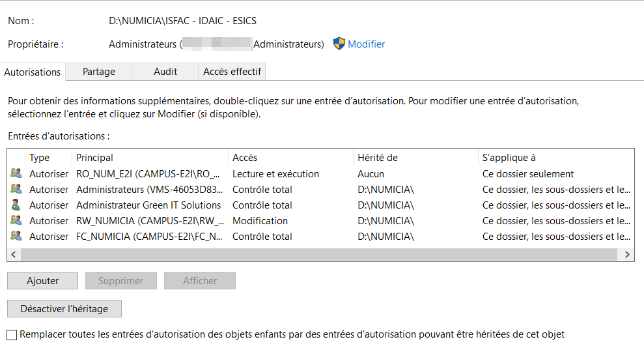Sort entries by the Principal column header
Viewport: 644px width, 350px height.
[94, 158]
